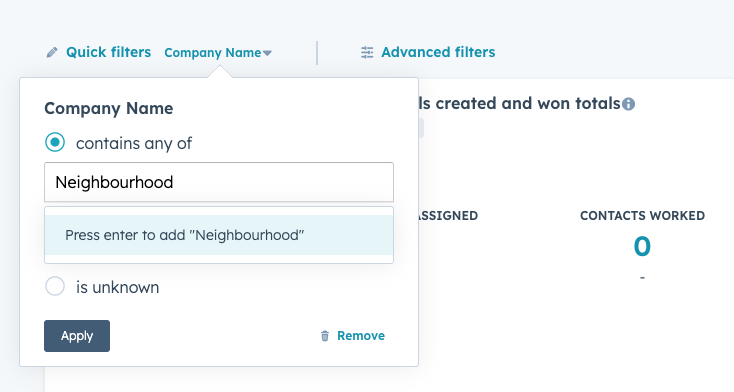Click the trash icon next to Remove
Image resolution: width=734 pixels, height=392 pixels.
pyautogui.click(x=325, y=336)
